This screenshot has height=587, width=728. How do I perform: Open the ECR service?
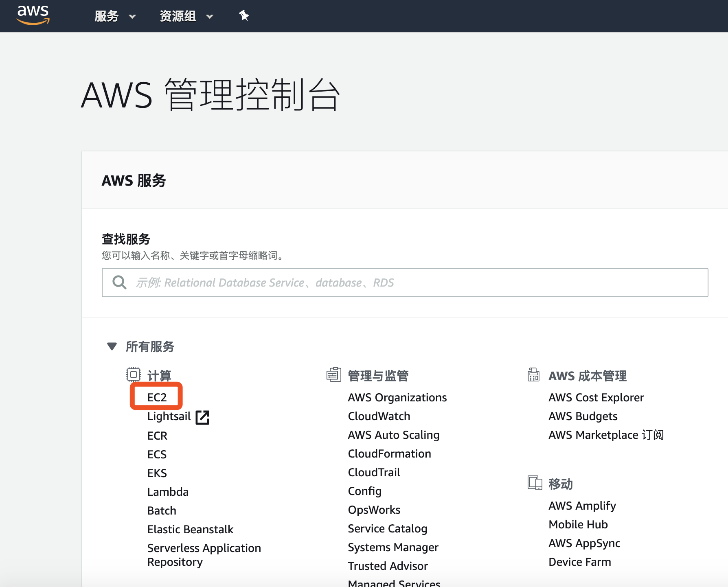(157, 436)
